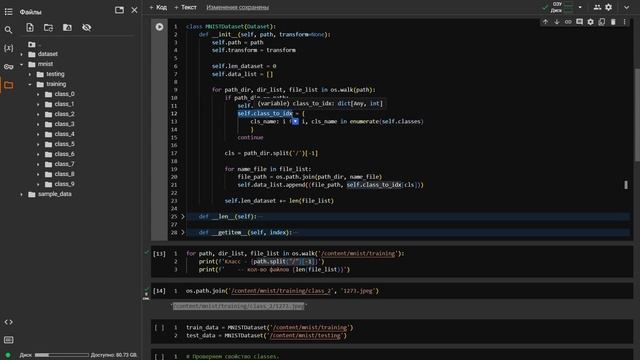Add a new text cell with + Текст

pyautogui.click(x=185, y=7)
